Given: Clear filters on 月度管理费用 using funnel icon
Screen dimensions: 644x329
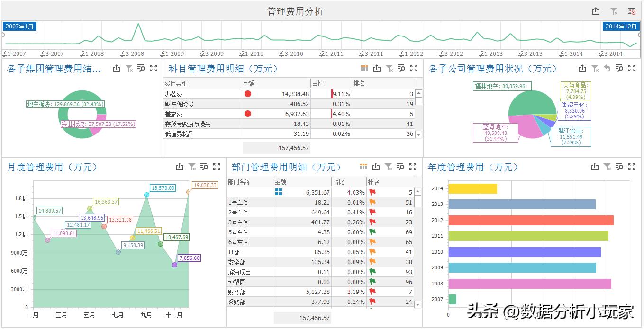Looking at the screenshot, I should coord(192,167).
